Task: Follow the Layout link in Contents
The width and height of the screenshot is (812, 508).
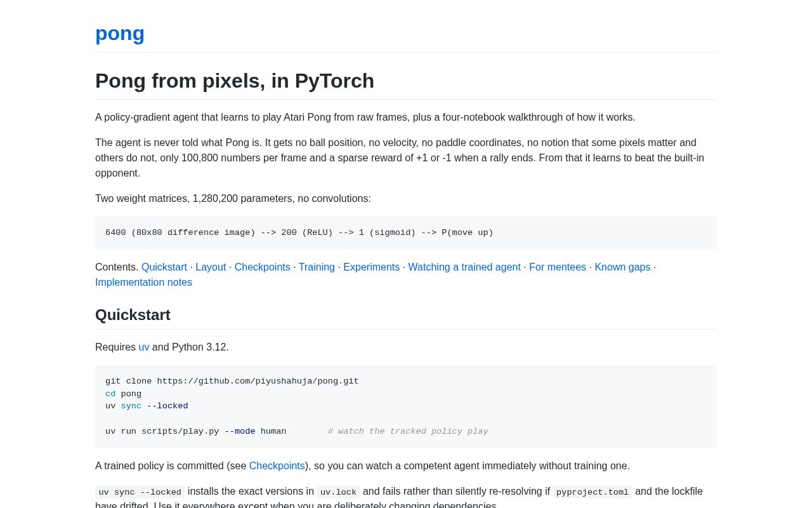Action: 211,267
